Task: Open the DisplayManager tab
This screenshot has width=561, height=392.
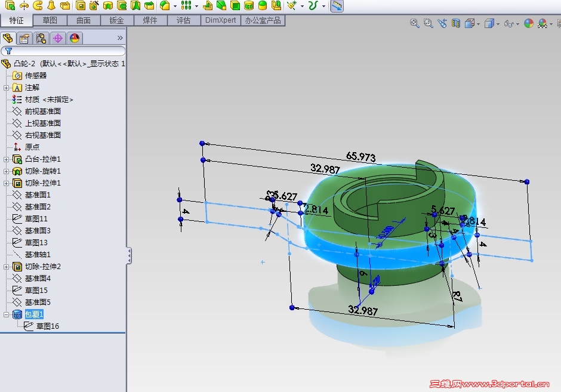Action: coord(75,38)
